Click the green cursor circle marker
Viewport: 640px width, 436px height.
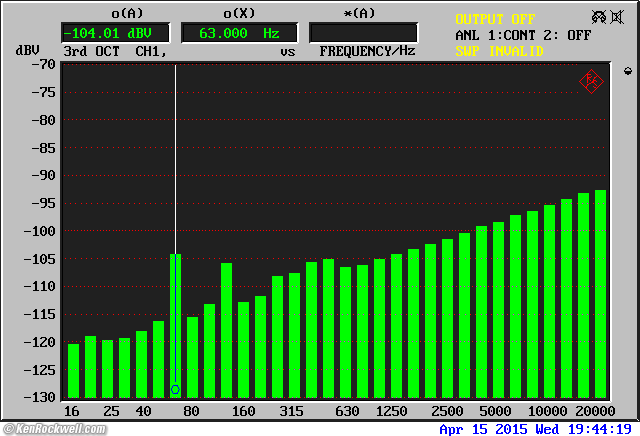(175, 389)
